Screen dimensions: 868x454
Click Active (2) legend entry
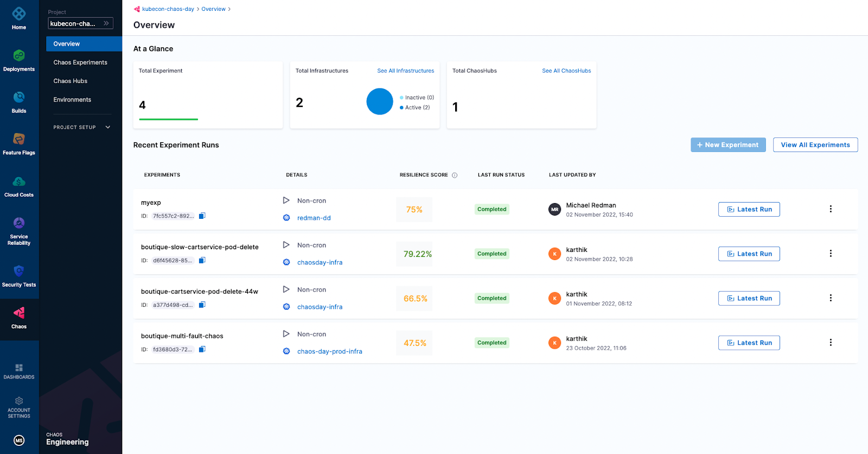pyautogui.click(x=415, y=108)
